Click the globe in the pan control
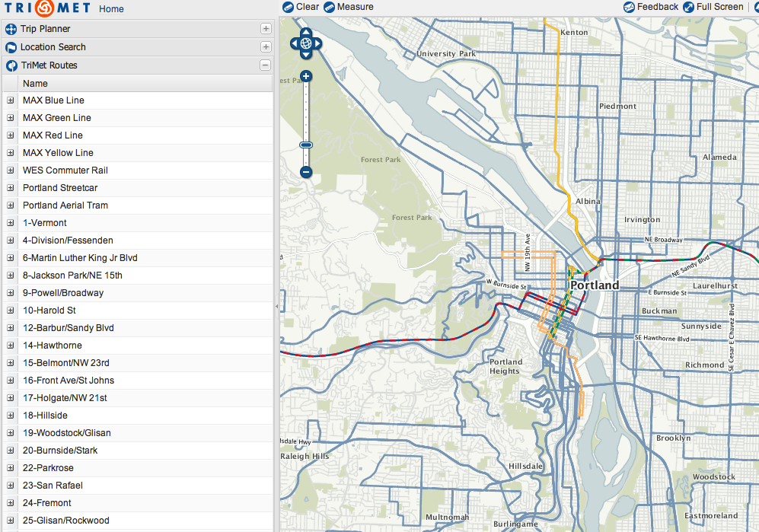Screen dimensions: 759x532 click(x=306, y=43)
